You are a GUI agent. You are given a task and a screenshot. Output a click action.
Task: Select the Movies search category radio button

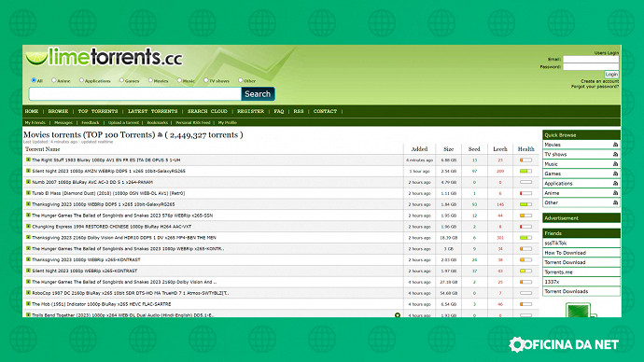tap(150, 80)
